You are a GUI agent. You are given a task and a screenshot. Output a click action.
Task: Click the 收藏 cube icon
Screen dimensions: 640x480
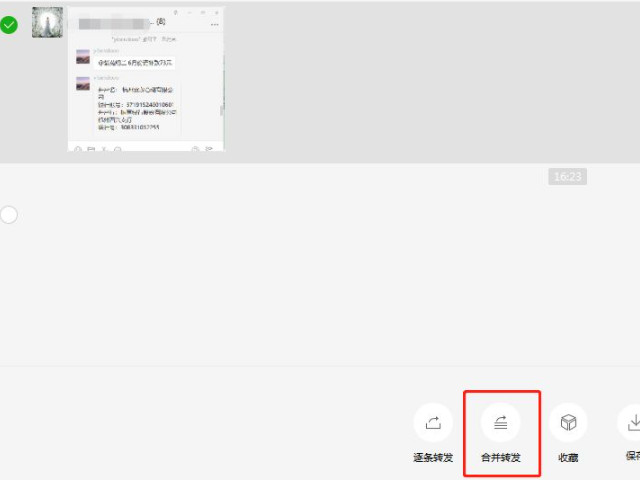click(568, 423)
